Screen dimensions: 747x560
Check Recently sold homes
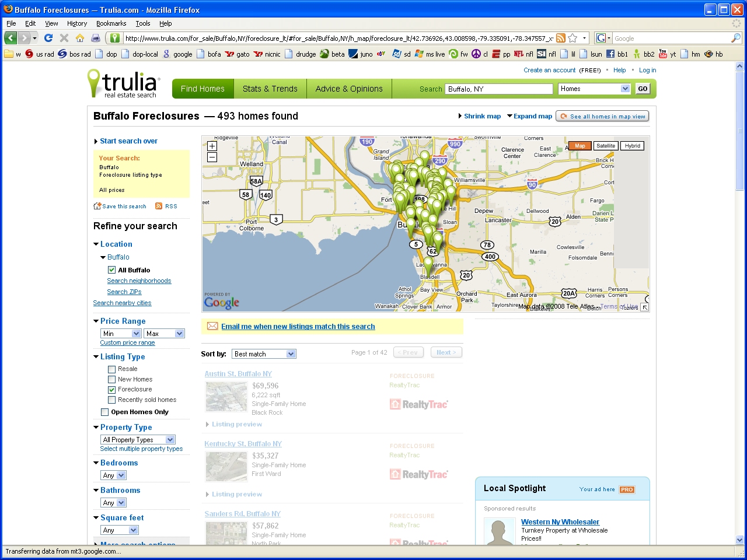coord(111,400)
